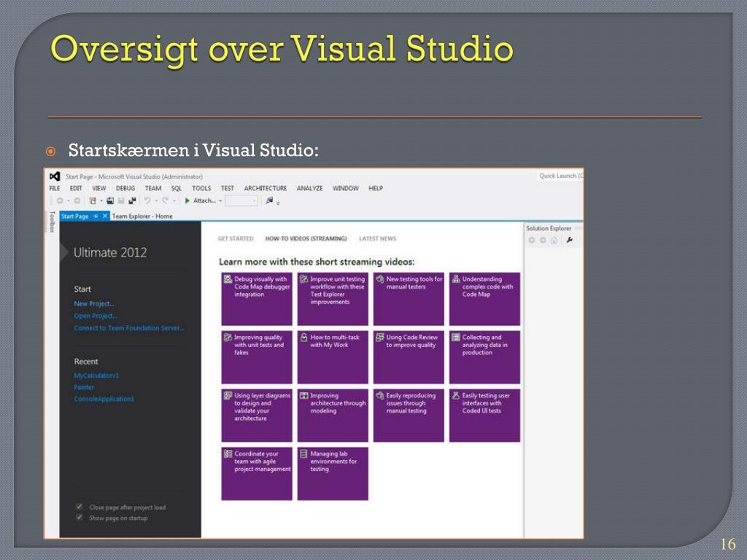Toggle 'Close page after project load' checkbox
747x560 pixels.
point(79,507)
